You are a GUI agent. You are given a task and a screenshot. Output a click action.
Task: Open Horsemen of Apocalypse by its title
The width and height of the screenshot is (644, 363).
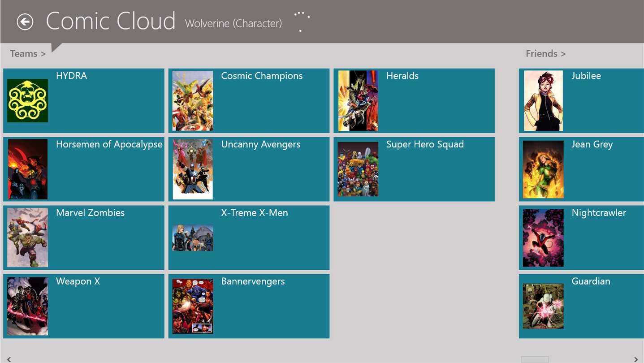click(109, 145)
